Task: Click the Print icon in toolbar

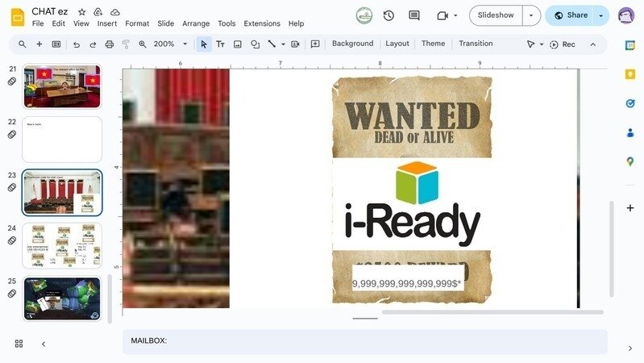Action: click(x=109, y=44)
